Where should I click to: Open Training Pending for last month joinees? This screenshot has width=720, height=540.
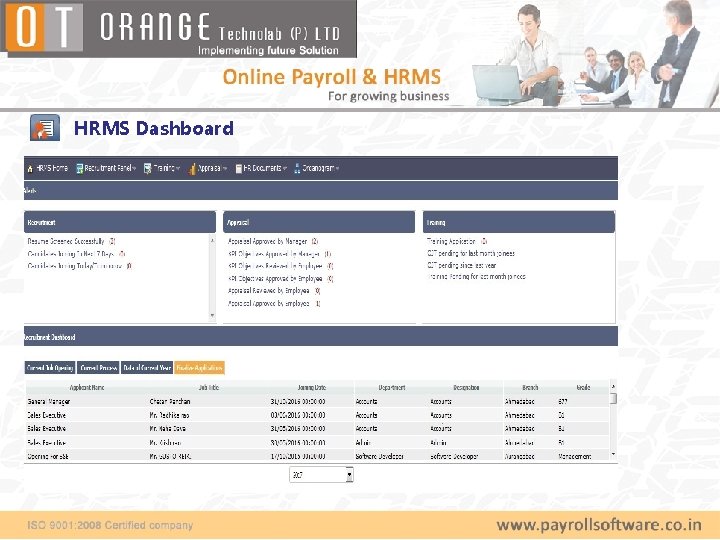[476, 276]
